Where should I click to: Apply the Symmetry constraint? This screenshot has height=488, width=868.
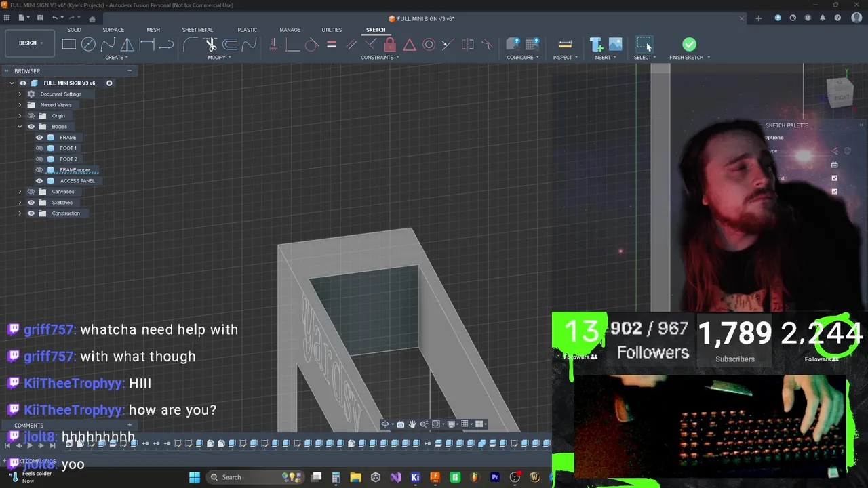pos(468,45)
